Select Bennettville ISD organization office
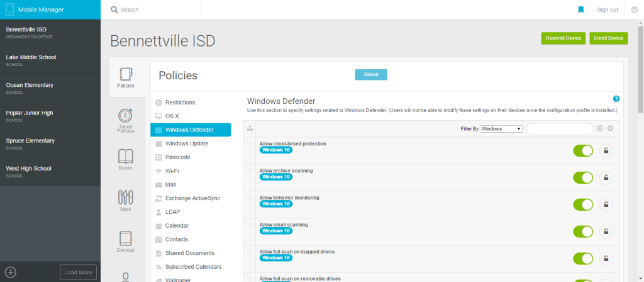The width and height of the screenshot is (644, 282). coord(50,33)
